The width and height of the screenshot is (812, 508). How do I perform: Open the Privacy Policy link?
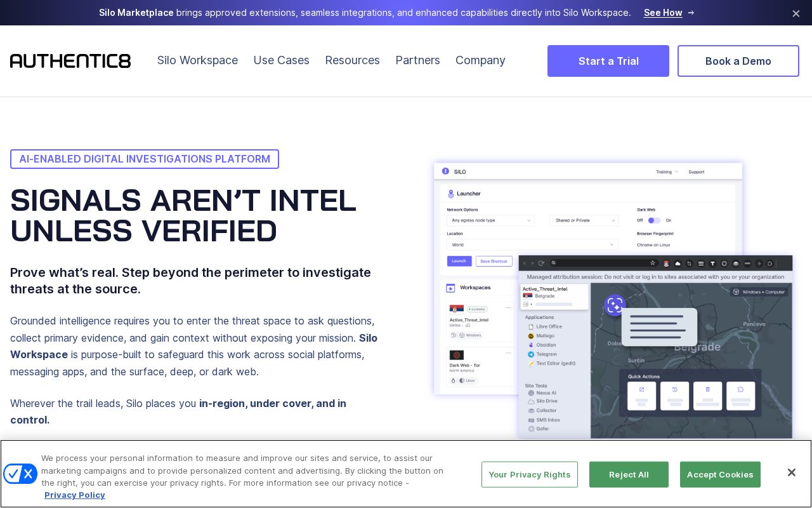[75, 495]
